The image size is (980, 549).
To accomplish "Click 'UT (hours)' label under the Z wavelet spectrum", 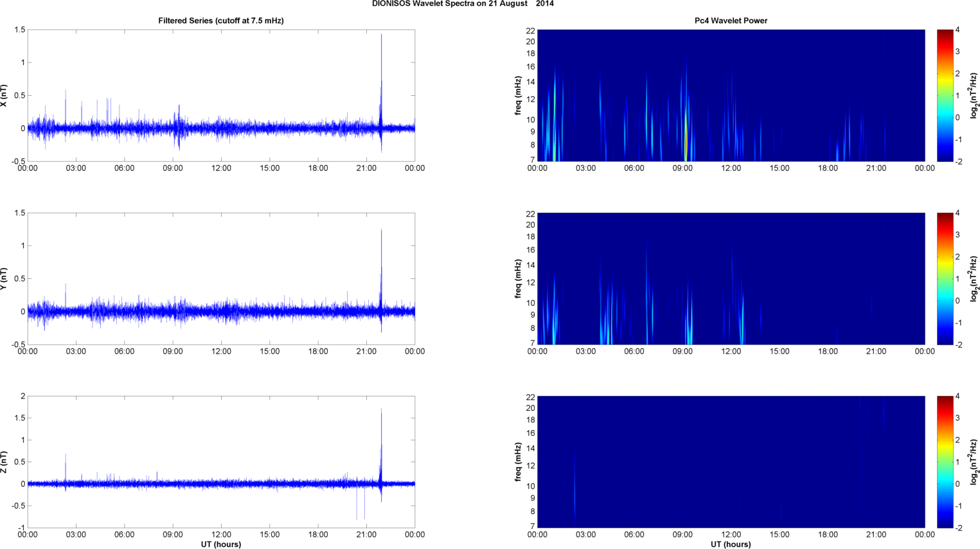I will [731, 544].
